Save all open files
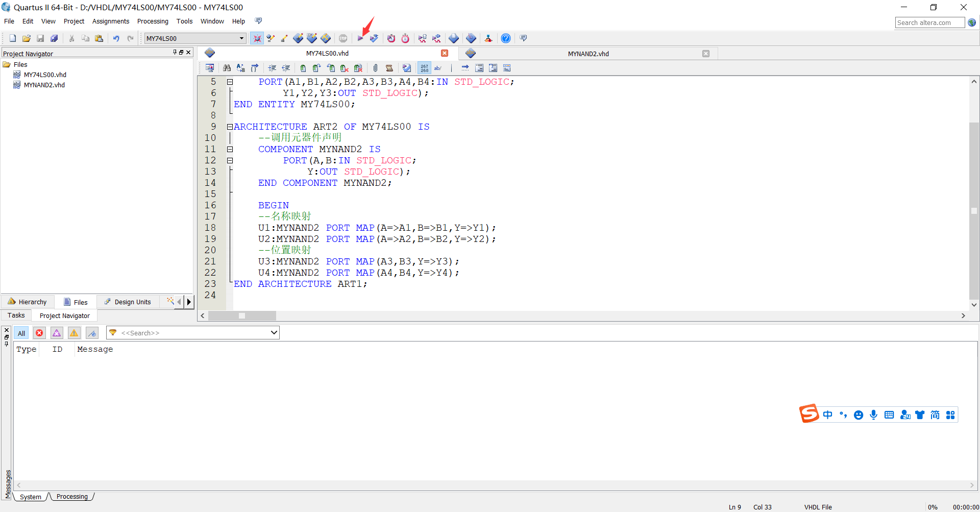The image size is (980, 512). point(54,38)
